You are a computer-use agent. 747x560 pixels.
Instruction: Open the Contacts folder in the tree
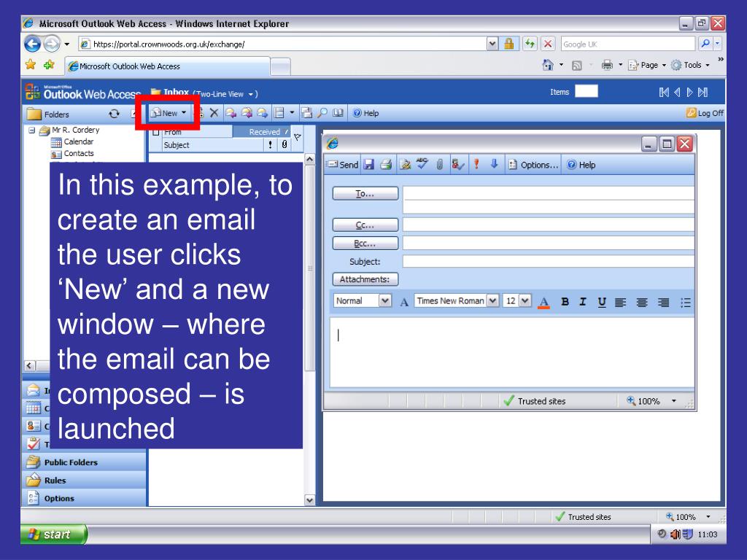tap(72, 153)
